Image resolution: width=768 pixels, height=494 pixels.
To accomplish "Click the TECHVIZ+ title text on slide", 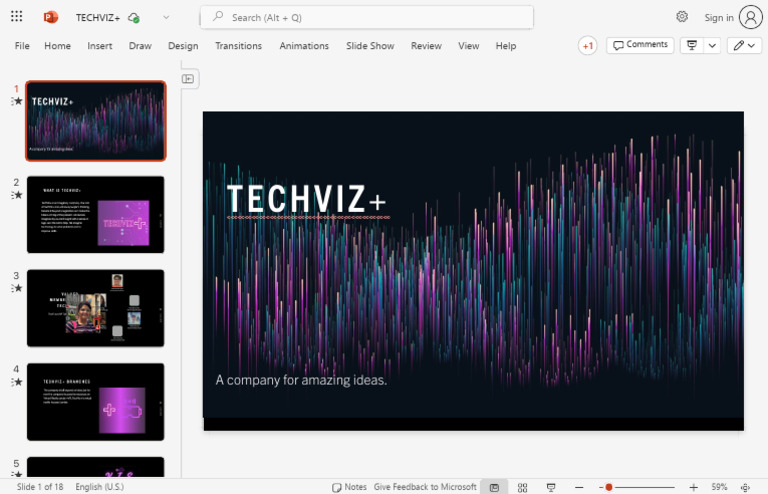I will (x=307, y=199).
